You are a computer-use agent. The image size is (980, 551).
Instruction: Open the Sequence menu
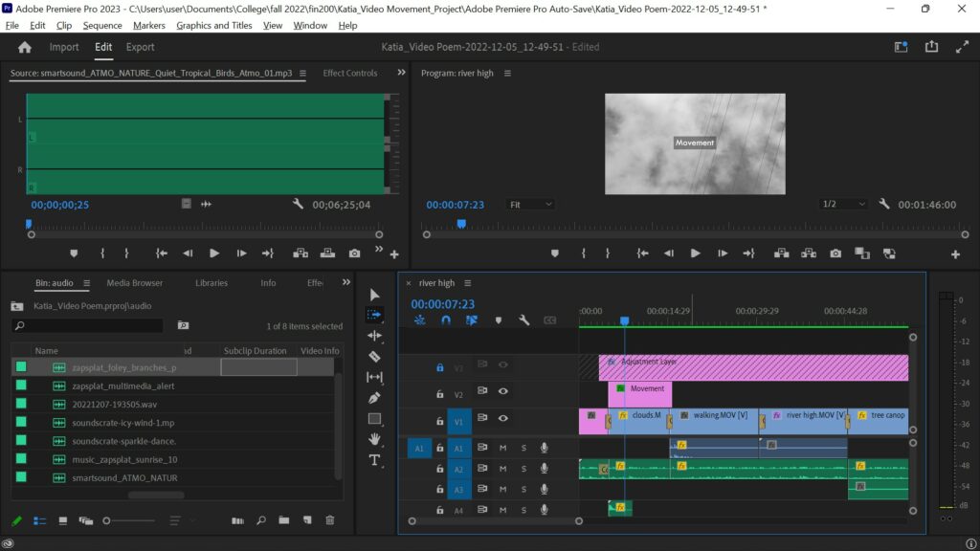pos(102,26)
